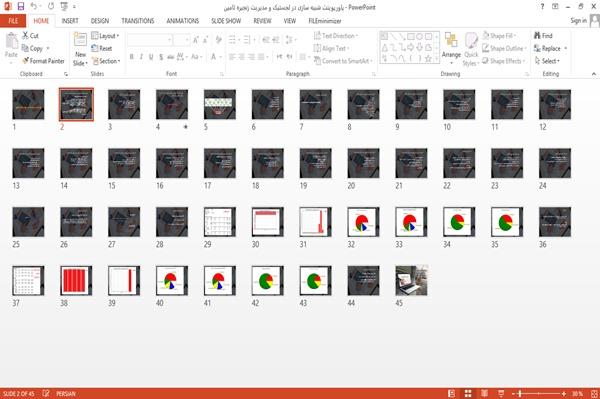Click the Save icon in quick access toolbar
Image resolution: width=600 pixels, height=399 pixels.
click(x=21, y=7)
